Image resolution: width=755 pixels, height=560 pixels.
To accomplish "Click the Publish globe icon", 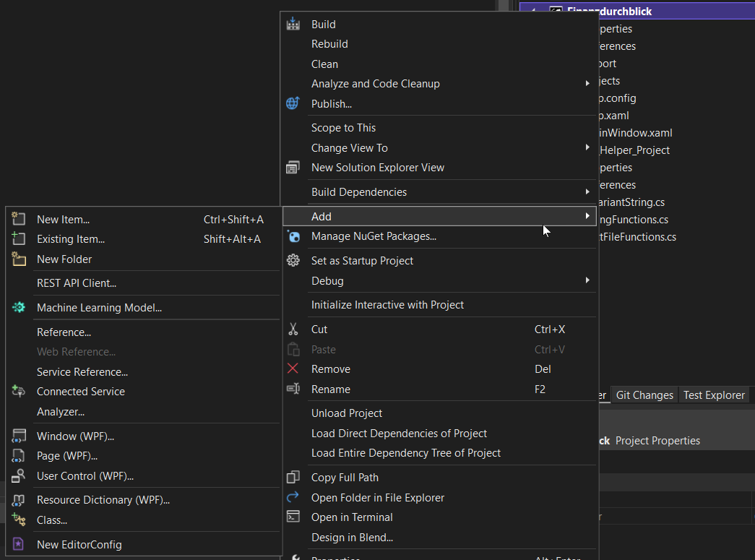I will click(x=293, y=103).
